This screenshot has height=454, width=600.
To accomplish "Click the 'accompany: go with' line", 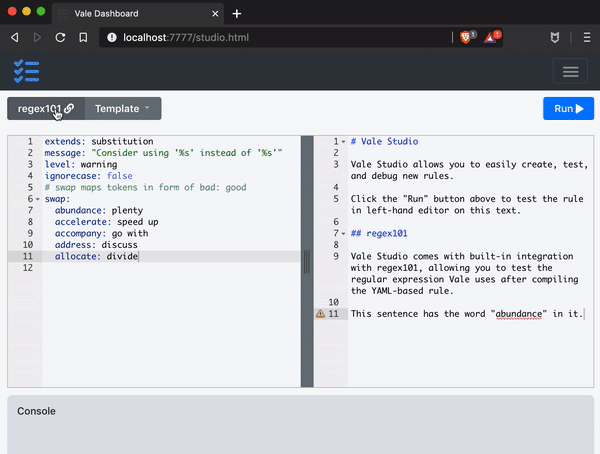I will click(x=101, y=233).
